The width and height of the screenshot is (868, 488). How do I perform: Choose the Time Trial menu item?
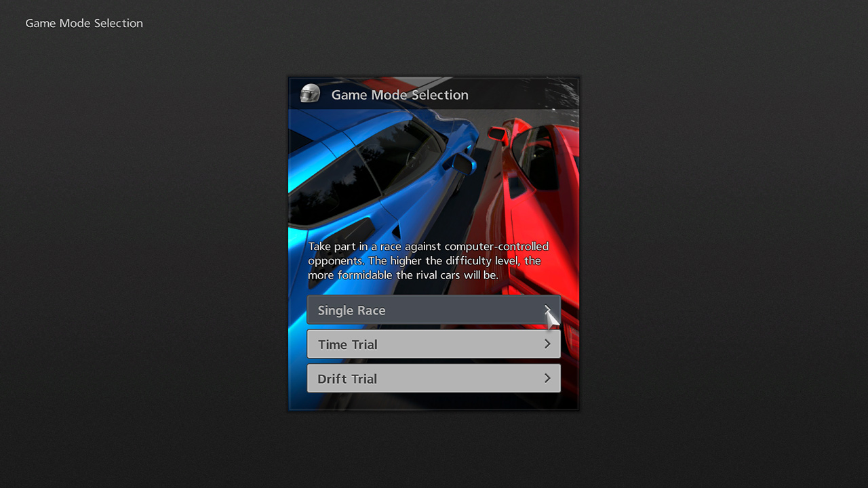348,344
